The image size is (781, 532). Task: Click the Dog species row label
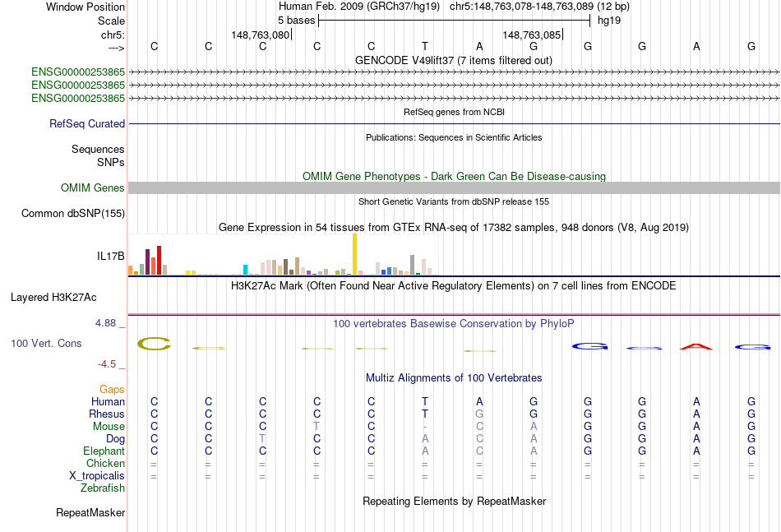click(116, 439)
